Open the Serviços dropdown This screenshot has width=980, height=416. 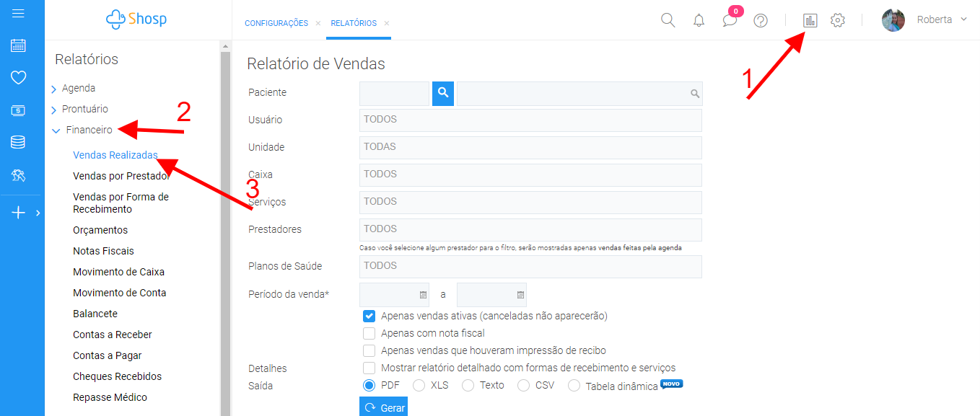coord(530,203)
